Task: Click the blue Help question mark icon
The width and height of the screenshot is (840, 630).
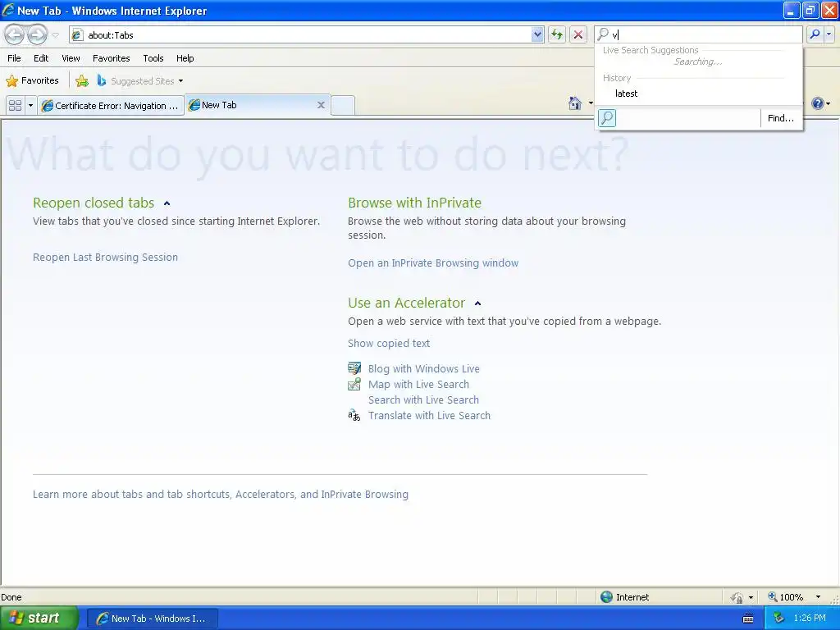Action: pos(818,103)
